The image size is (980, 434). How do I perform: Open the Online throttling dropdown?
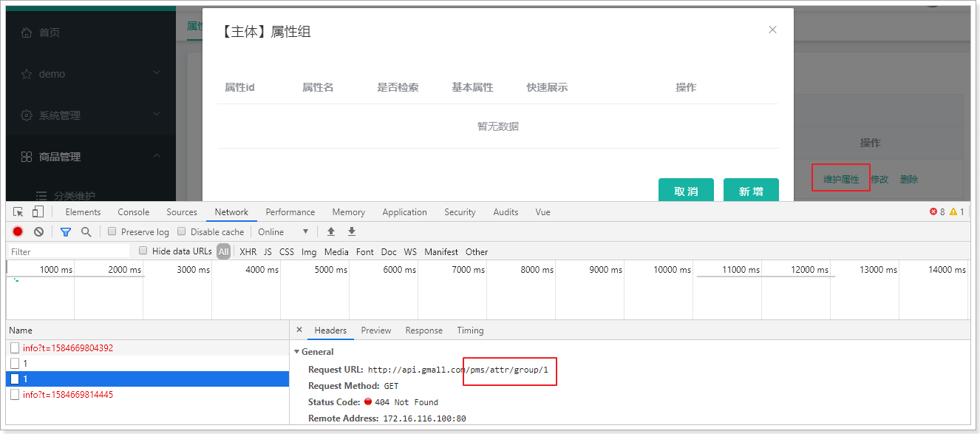coord(283,231)
